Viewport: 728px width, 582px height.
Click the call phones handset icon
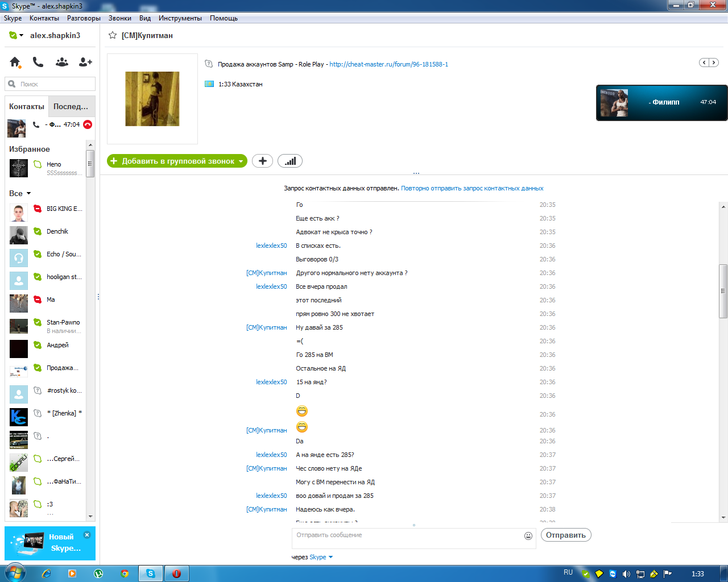pyautogui.click(x=38, y=61)
